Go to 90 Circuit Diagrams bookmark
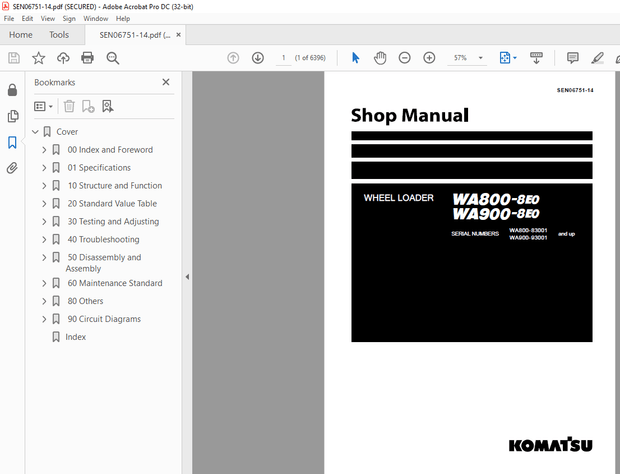This screenshot has width=620, height=474. 104,319
